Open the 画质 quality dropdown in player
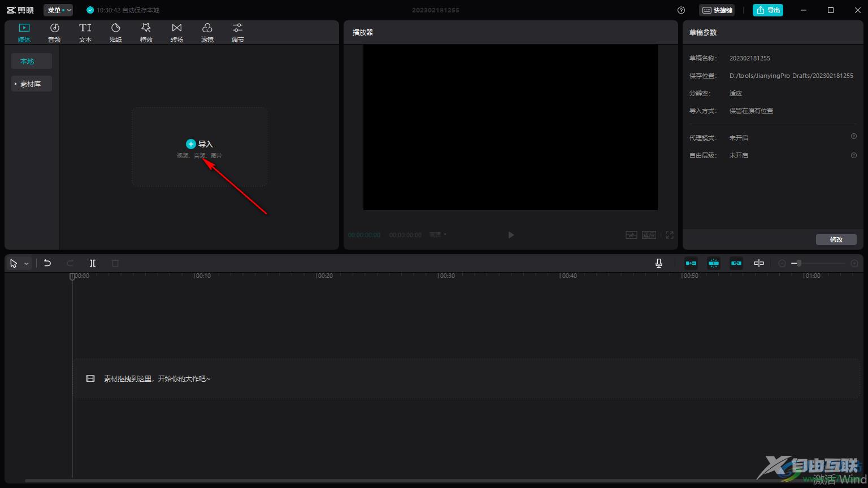The width and height of the screenshot is (868, 488). click(x=437, y=235)
